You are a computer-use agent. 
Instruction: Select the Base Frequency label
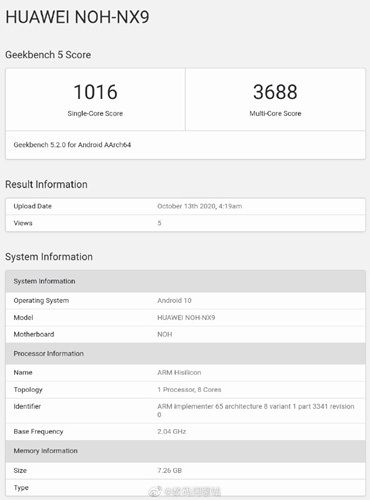38,431
